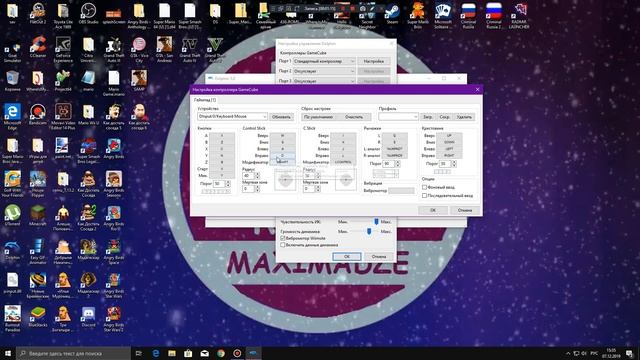Click the Control Stick Вверх mapping field

[282, 136]
